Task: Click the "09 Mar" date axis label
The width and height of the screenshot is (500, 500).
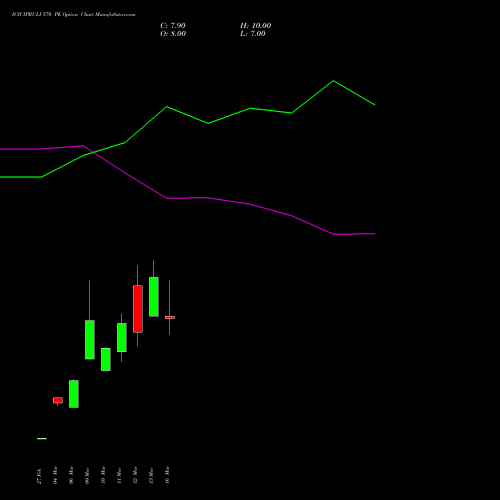Action: point(87,475)
